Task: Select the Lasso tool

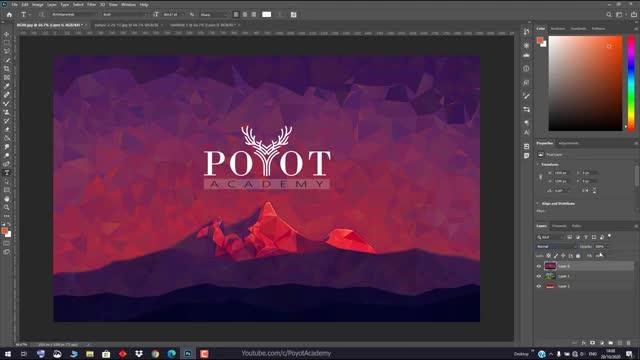Action: coord(7,51)
